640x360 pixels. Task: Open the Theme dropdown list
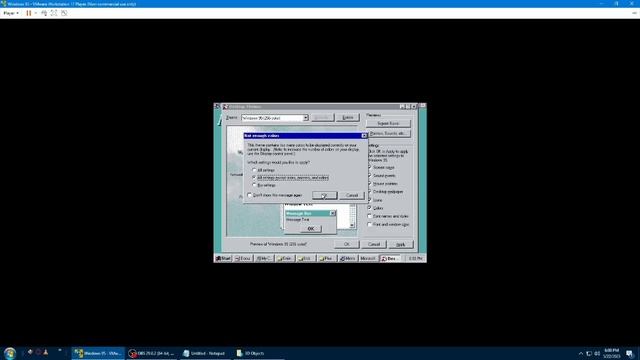pos(305,118)
